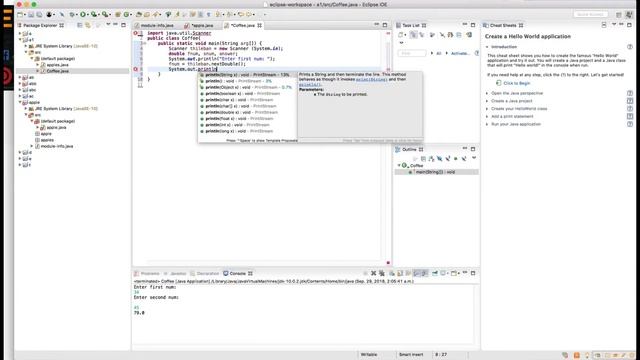This screenshot has width=640, height=360.
Task: Click the help icon beside Introduction
Action: click(630, 47)
